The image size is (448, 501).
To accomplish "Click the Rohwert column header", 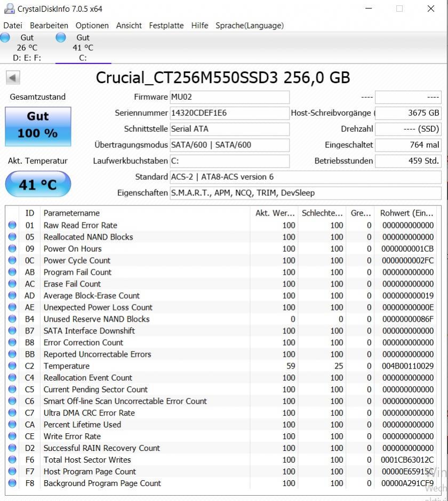I will (x=406, y=213).
